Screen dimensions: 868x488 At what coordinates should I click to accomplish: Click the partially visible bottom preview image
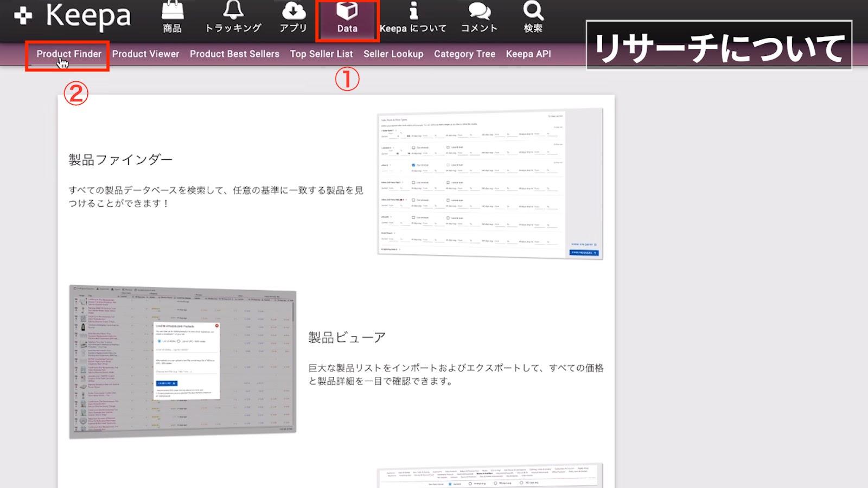[489, 476]
